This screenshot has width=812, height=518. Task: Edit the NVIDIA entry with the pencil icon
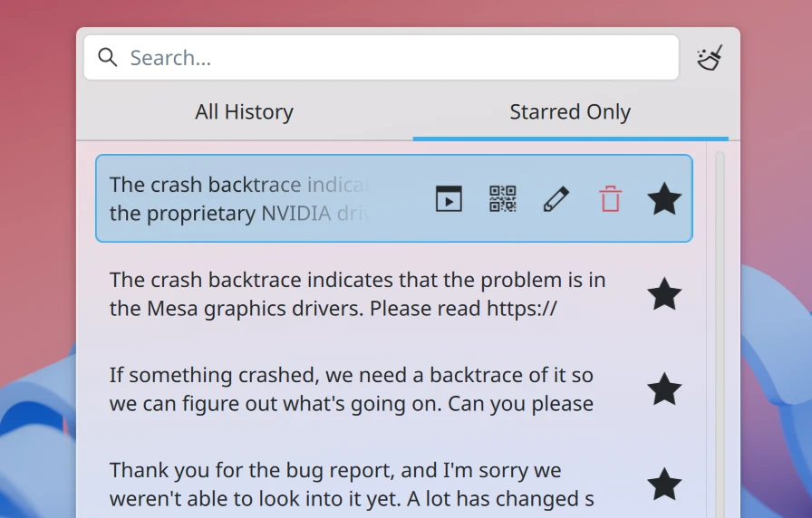point(556,198)
